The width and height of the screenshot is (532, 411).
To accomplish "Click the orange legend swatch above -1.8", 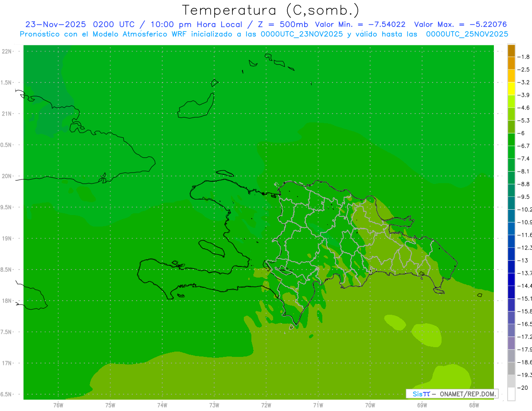I will coord(511,50).
